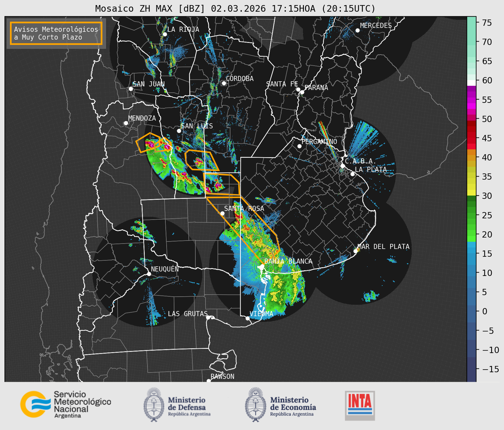Click the MENDOZA city marker dot

point(126,123)
